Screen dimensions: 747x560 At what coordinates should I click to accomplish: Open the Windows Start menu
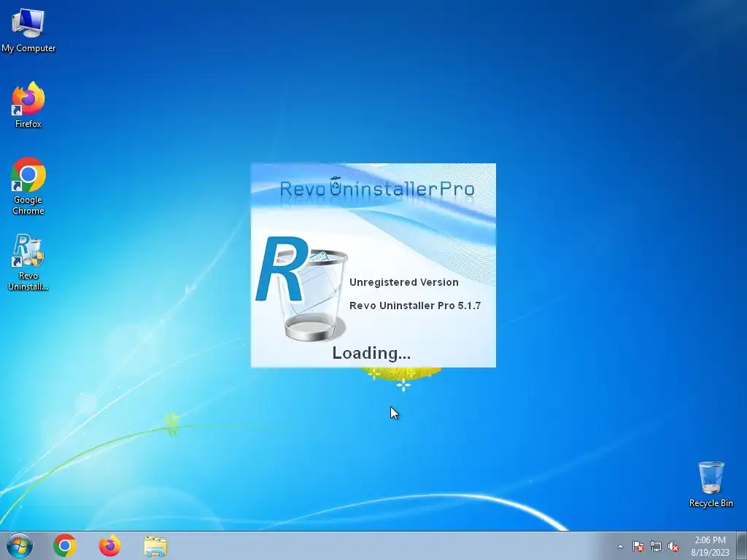(x=20, y=545)
